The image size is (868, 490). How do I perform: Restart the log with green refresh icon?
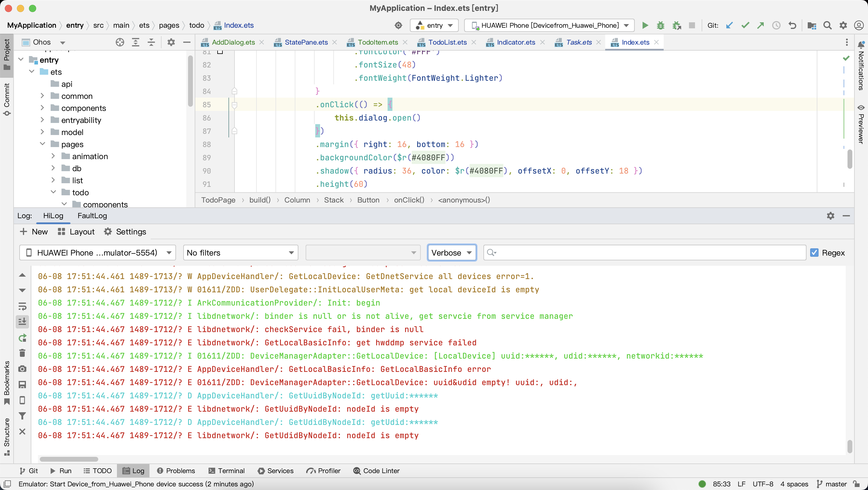pyautogui.click(x=22, y=338)
